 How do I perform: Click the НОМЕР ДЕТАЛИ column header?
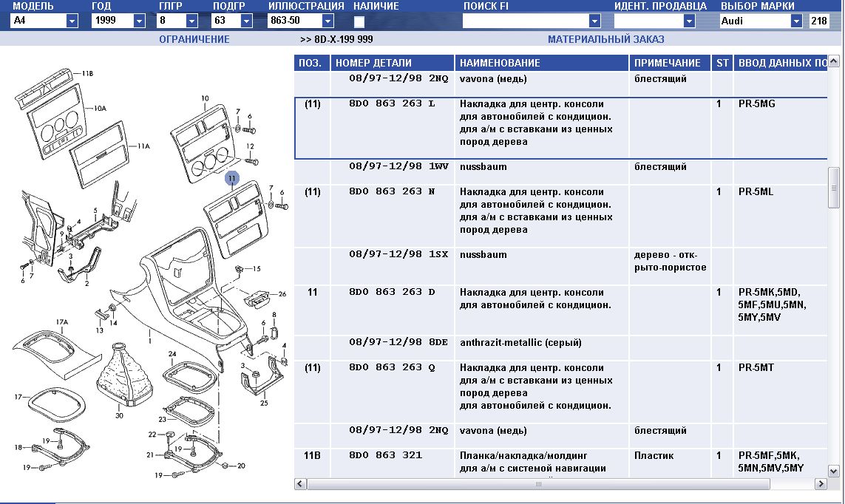393,63
